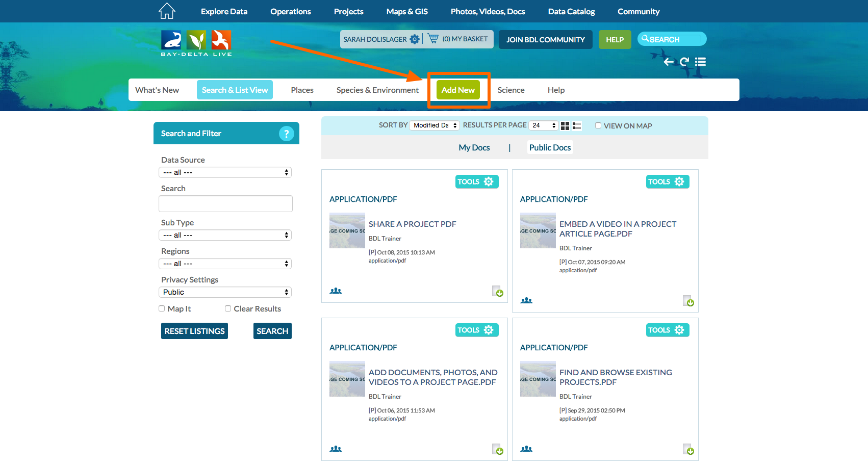Enable the View on Map checkbox
Viewport: 868px width, 466px height.
[598, 125]
